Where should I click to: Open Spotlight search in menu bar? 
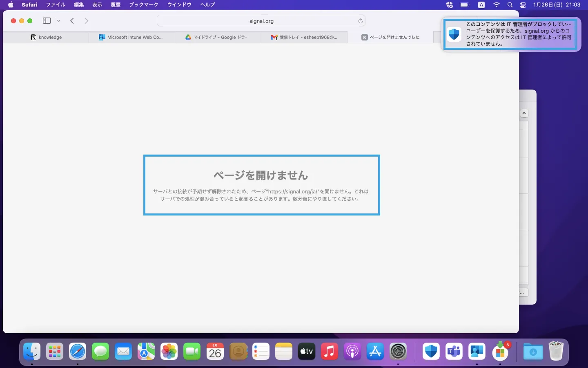(x=510, y=4)
